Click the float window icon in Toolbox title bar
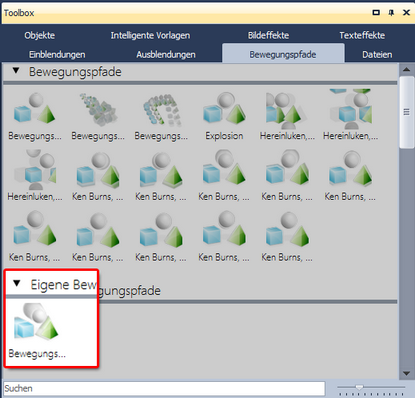 pos(376,13)
